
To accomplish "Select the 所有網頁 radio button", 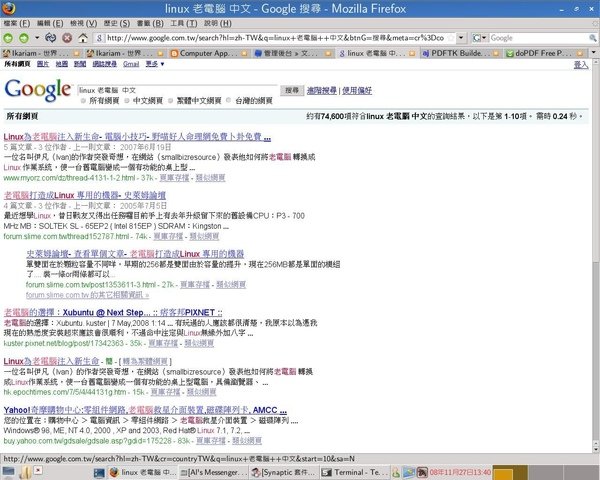I will point(83,101).
